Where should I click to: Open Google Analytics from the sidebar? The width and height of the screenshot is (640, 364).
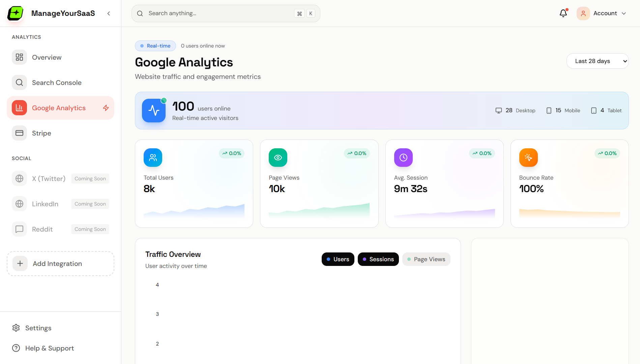click(58, 108)
